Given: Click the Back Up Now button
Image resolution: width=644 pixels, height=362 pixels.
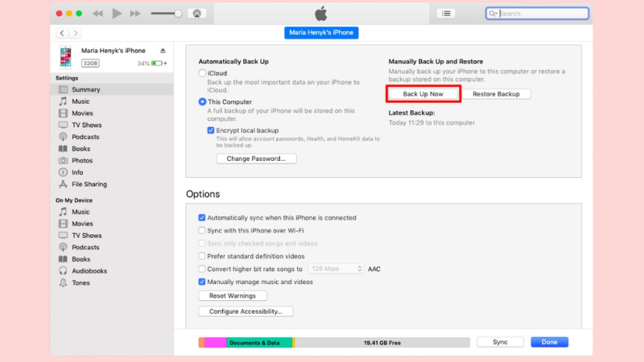Looking at the screenshot, I should tap(423, 94).
